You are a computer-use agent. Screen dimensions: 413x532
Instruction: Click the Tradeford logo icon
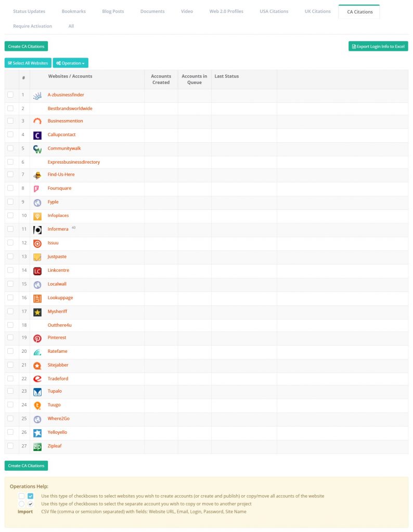[x=37, y=379]
